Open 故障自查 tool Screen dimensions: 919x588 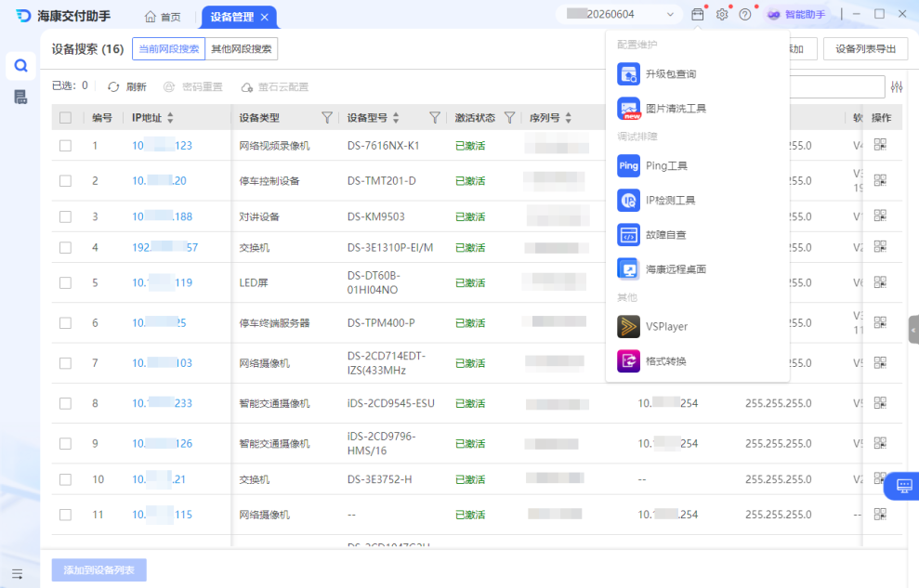pyautogui.click(x=651, y=235)
